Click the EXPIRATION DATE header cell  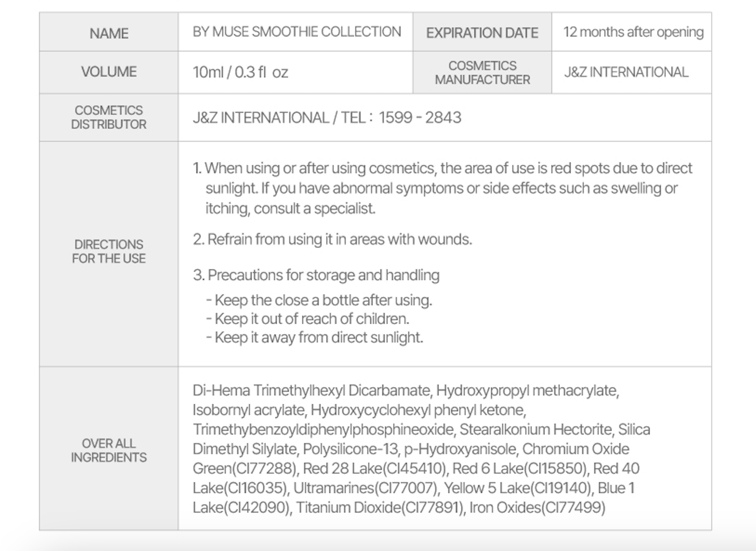click(482, 33)
